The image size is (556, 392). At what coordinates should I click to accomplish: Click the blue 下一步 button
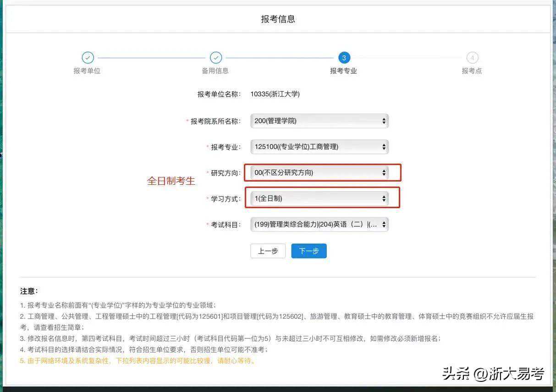pyautogui.click(x=309, y=251)
